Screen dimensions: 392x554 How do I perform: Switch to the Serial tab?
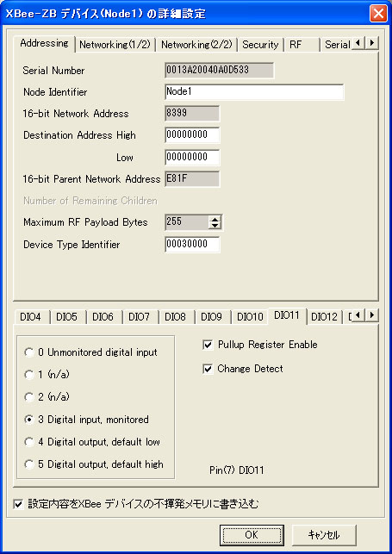coord(337,45)
